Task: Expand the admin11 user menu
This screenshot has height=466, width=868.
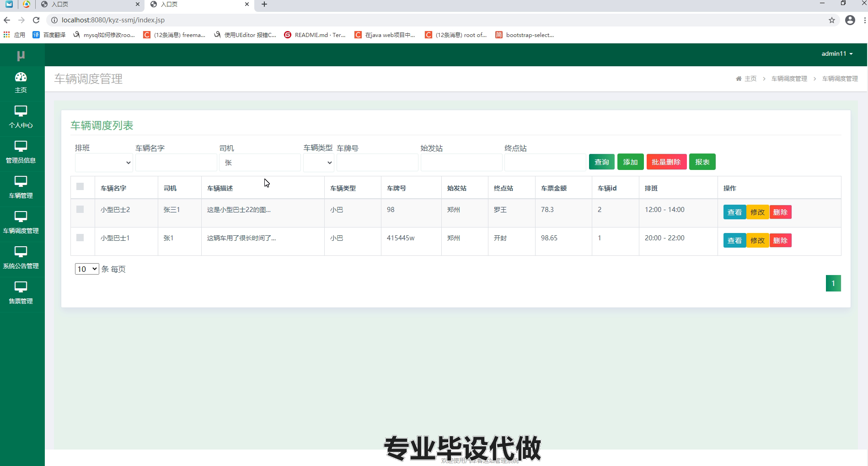Action: tap(837, 54)
